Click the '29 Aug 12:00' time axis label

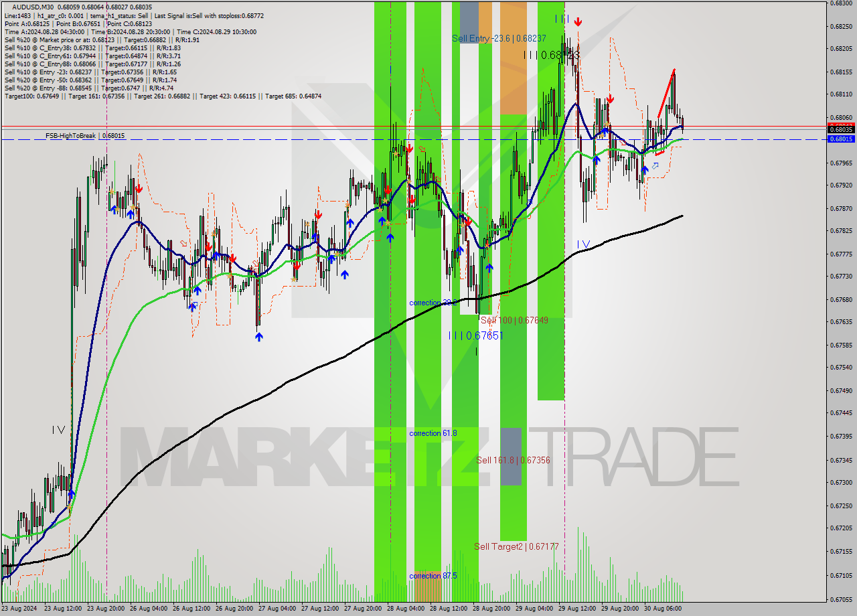click(x=578, y=609)
